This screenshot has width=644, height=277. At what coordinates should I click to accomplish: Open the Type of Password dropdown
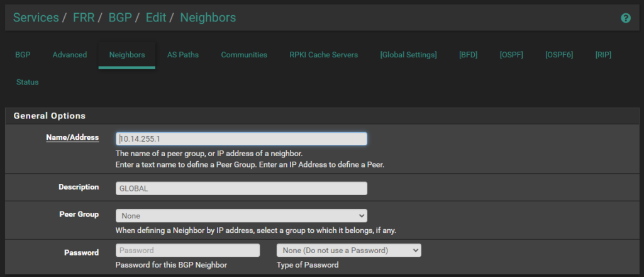349,251
